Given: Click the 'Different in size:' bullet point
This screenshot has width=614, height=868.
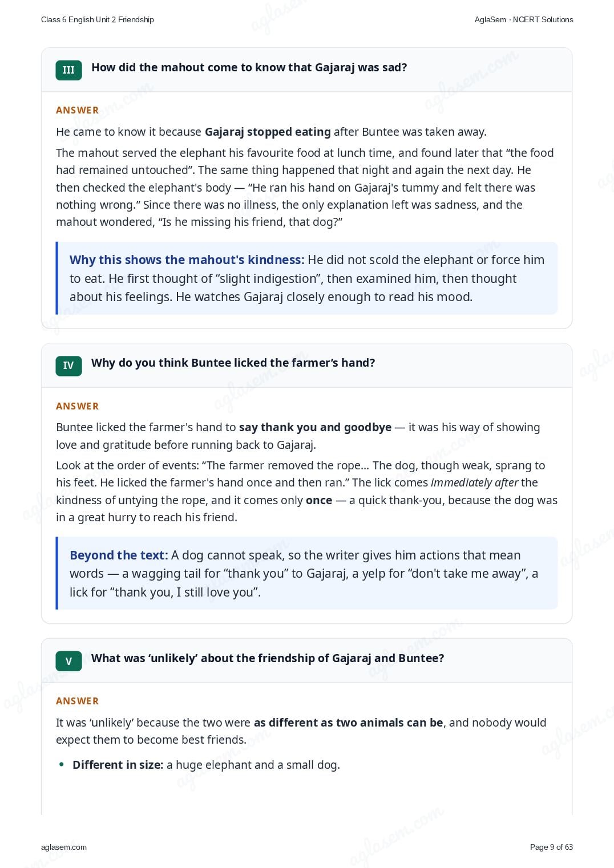Looking at the screenshot, I should [x=206, y=765].
